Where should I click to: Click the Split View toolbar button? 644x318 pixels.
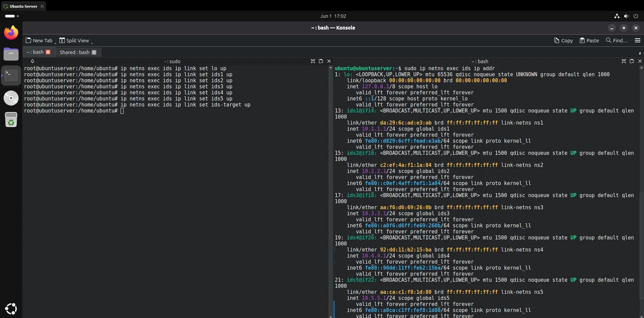[74, 40]
